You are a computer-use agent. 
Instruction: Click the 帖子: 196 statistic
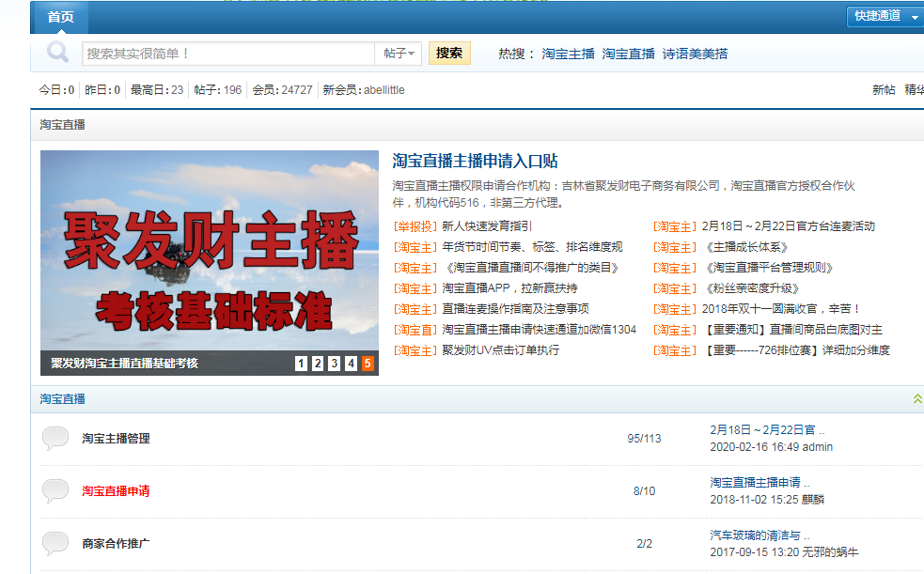point(217,90)
